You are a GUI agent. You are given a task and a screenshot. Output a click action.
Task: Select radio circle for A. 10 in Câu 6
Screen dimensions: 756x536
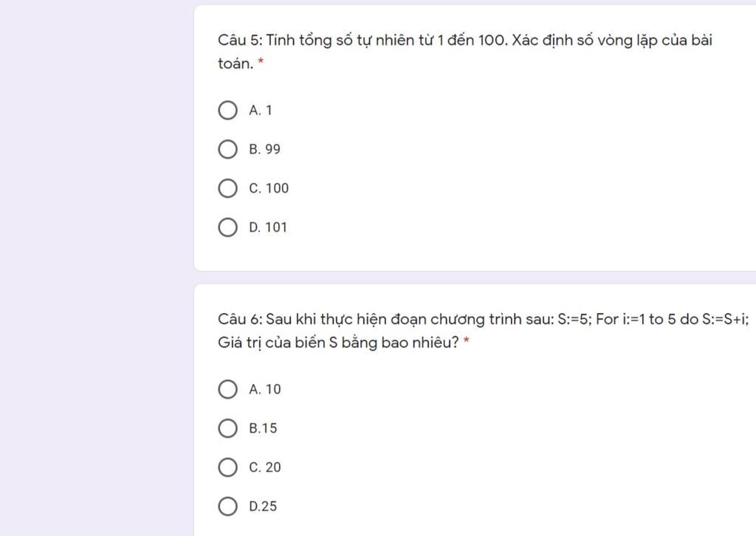227,390
